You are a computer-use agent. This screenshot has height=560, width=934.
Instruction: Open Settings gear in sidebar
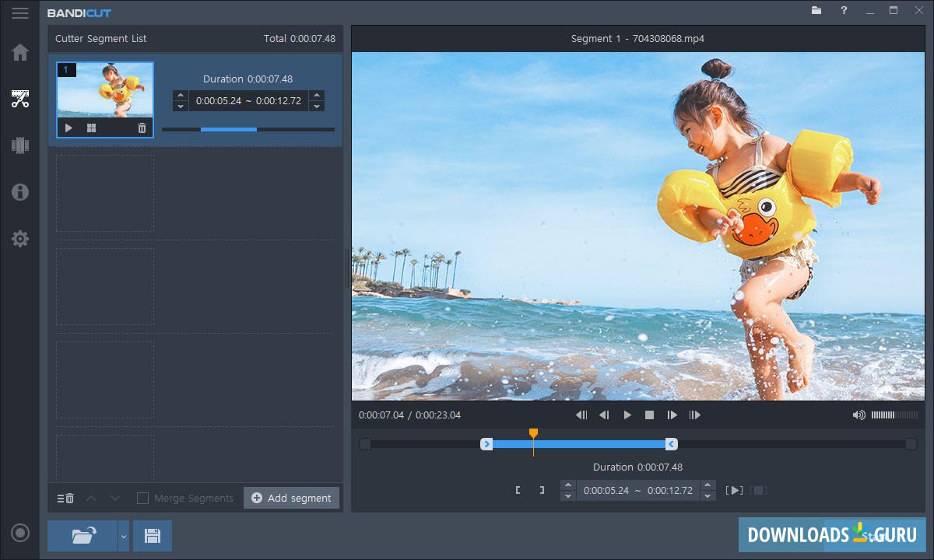[20, 239]
